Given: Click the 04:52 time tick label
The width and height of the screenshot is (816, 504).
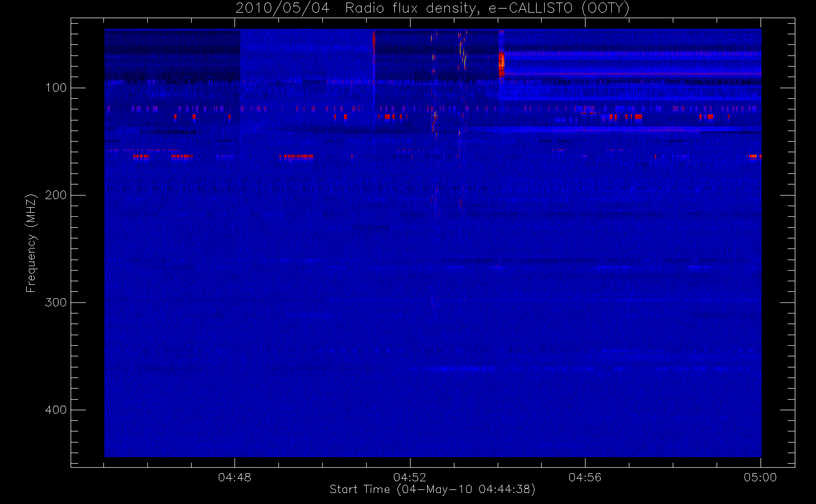Looking at the screenshot, I should point(410,477).
